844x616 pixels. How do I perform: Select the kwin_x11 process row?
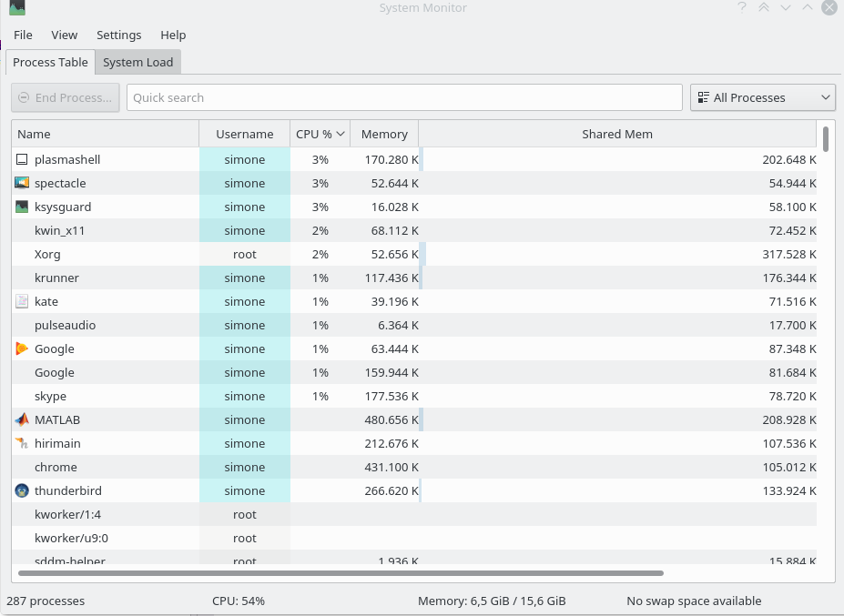click(x=414, y=230)
